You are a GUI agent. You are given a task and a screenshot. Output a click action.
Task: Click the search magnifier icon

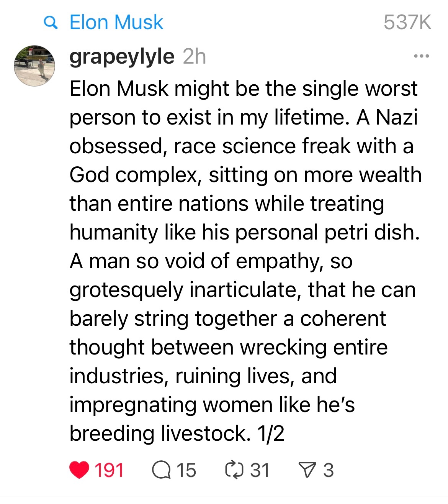tap(51, 23)
